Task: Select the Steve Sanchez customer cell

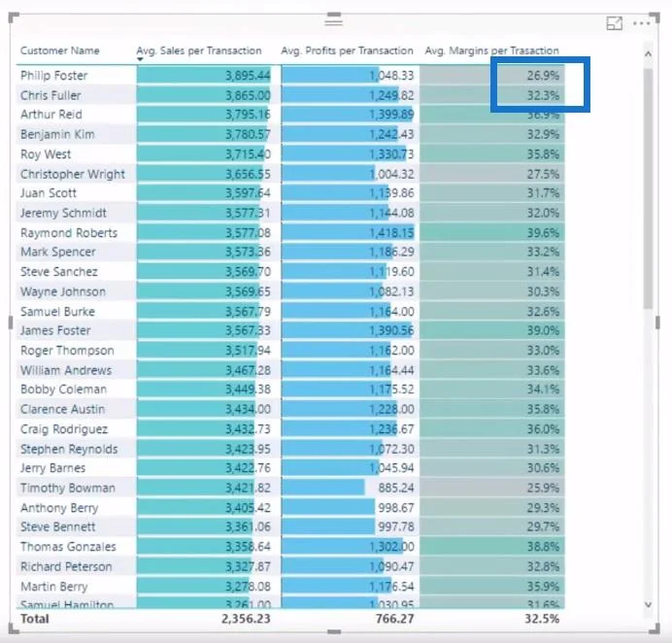Action: (x=59, y=272)
